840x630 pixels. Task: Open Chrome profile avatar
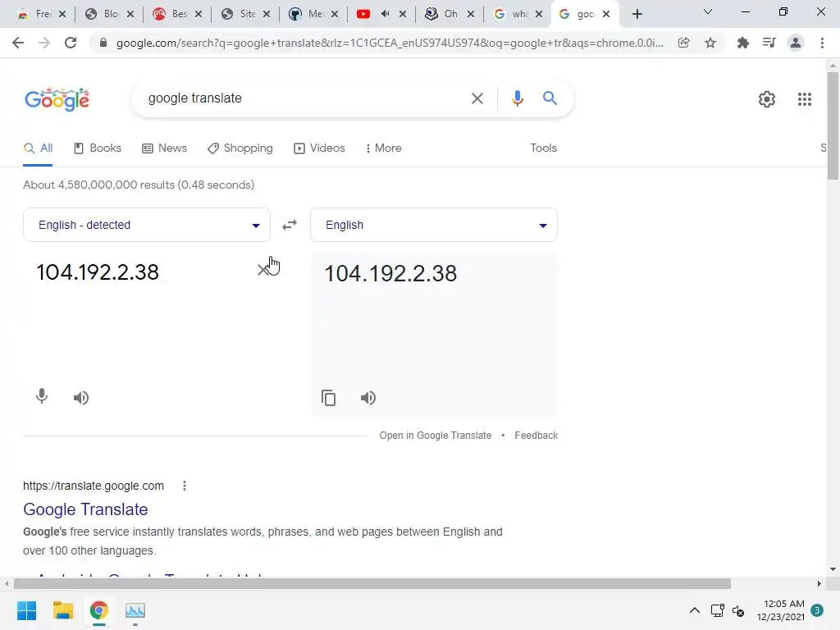796,43
